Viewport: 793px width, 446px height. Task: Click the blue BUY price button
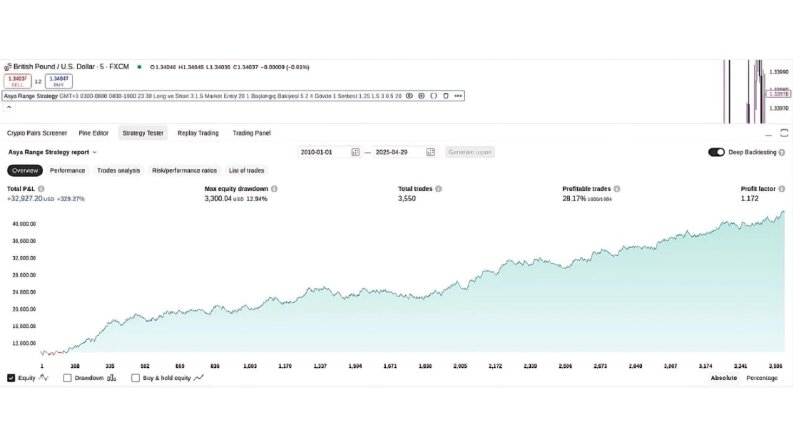point(59,81)
